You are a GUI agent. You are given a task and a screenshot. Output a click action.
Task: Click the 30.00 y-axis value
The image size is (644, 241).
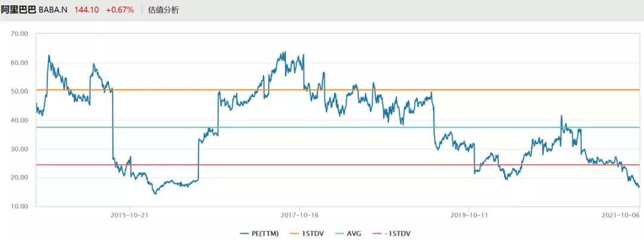20,149
